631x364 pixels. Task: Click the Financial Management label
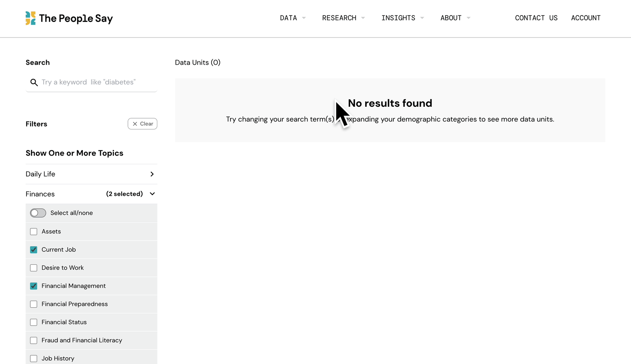coord(74,286)
